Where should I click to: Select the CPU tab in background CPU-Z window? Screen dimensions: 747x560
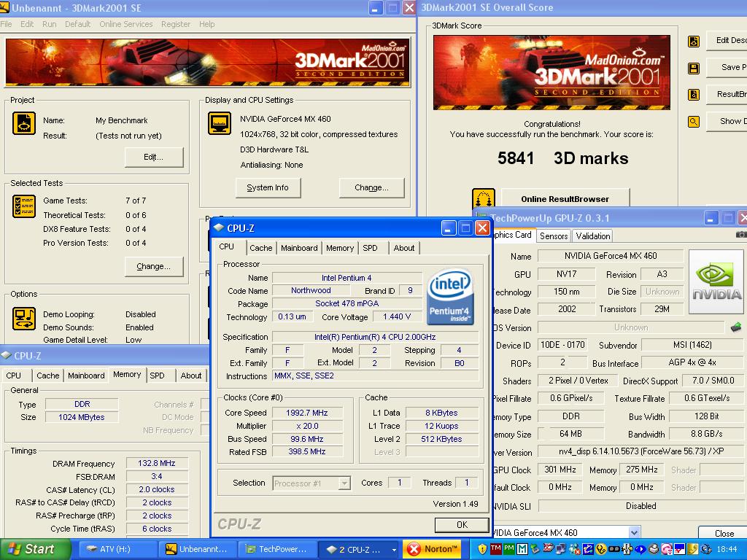tap(13, 376)
